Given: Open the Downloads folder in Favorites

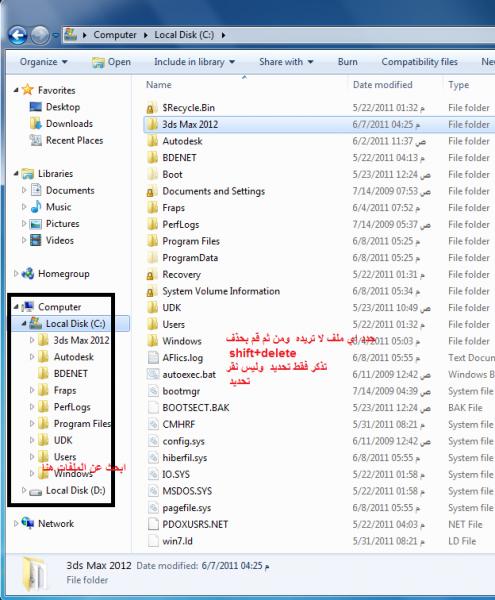Looking at the screenshot, I should (x=69, y=124).
